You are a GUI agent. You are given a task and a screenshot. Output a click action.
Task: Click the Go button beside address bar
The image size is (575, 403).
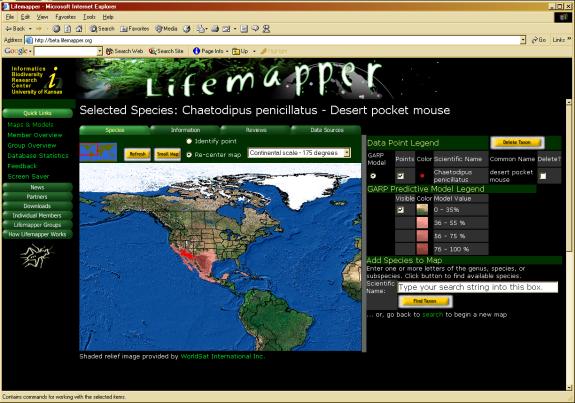pyautogui.click(x=539, y=40)
